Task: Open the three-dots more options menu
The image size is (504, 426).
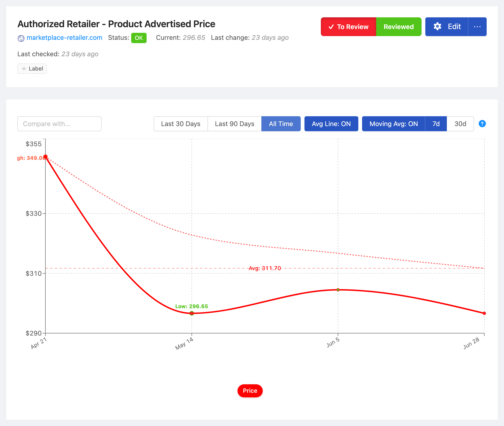Action: point(477,26)
